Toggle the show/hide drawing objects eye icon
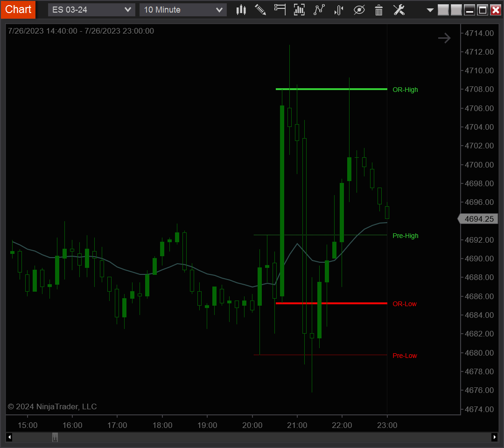Screen dimensions: 504x448 click(359, 10)
